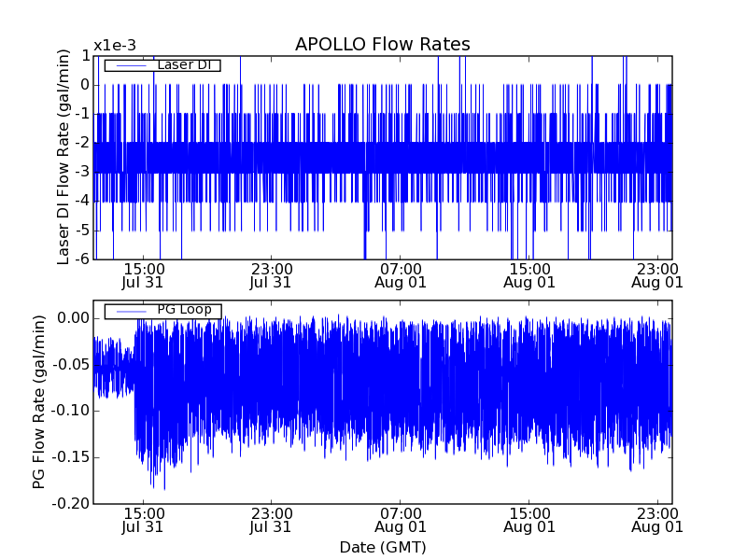
Task: Click the 15:00 Aug 01 tick on upper plot
Action: (529, 274)
